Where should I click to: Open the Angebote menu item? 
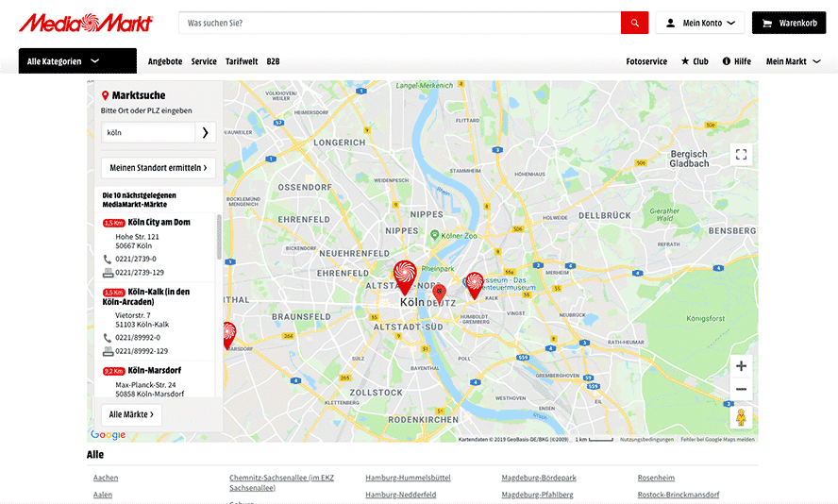click(165, 61)
